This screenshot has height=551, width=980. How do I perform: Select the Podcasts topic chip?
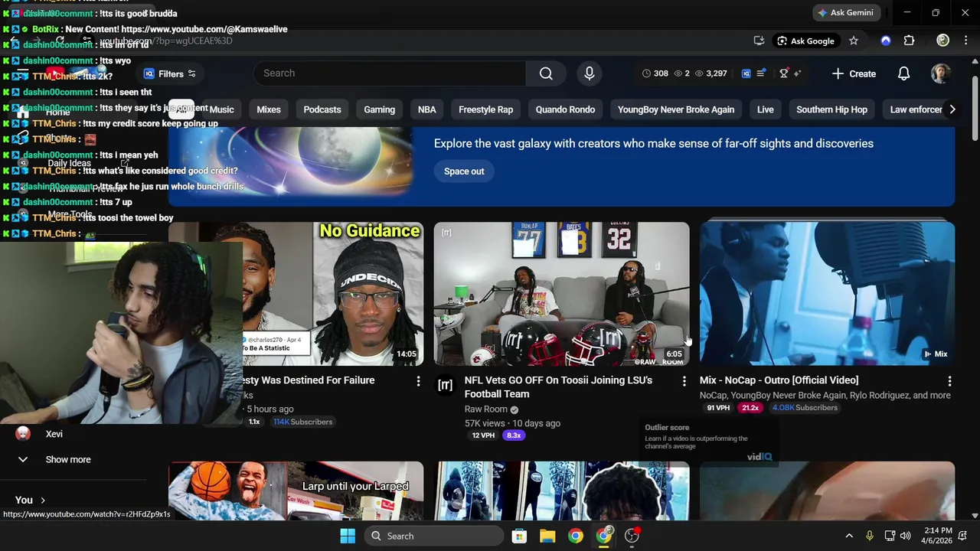click(x=322, y=109)
